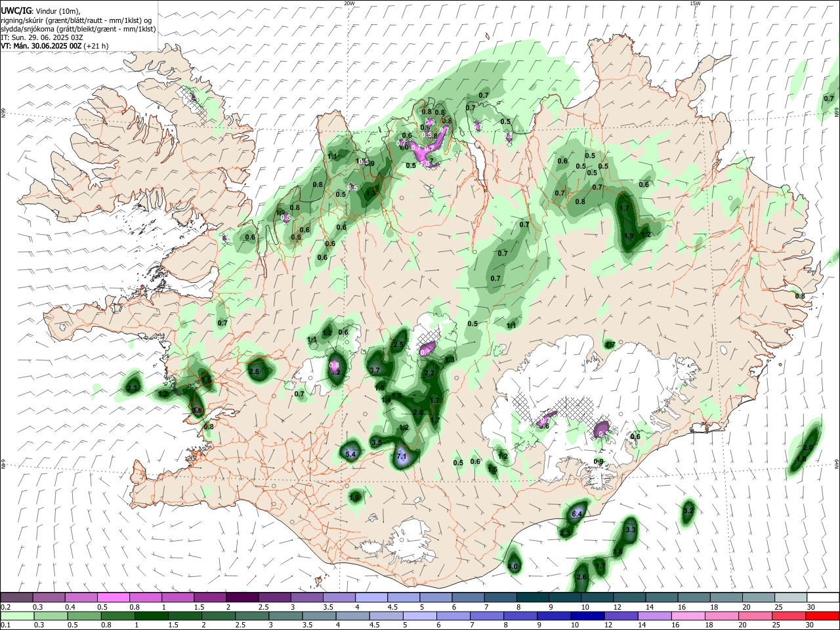Screen dimensions: 840x630
Task: Click the 20W longitude label at the top
Action: tap(349, 3)
